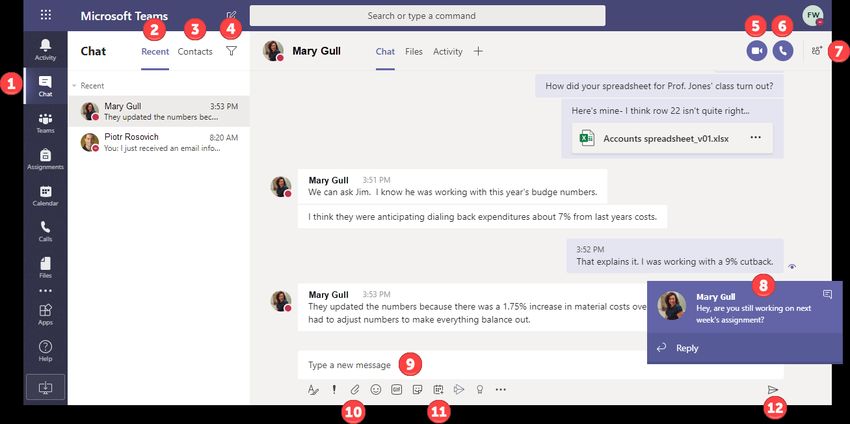The width and height of the screenshot is (850, 424).
Task: Click the seen eye icon beside 9% cutback message
Action: coord(793,266)
